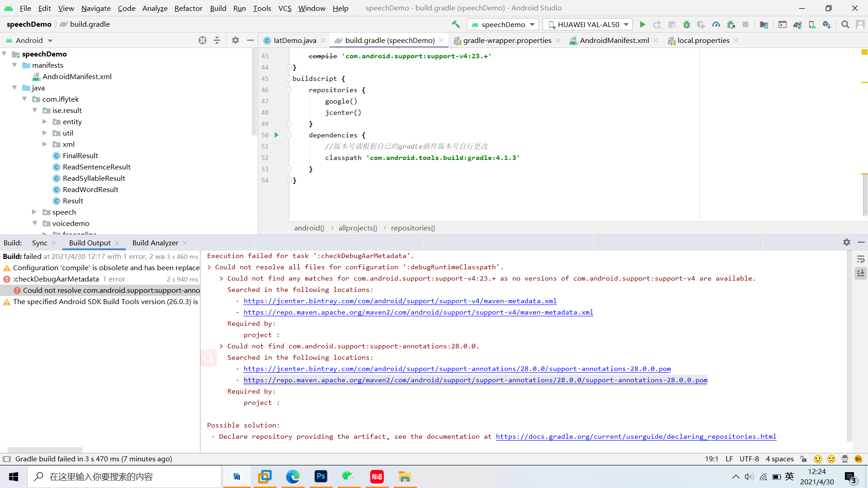Open Project Structure icon in toolbar
This screenshot has height=488, width=868.
[x=764, y=24]
